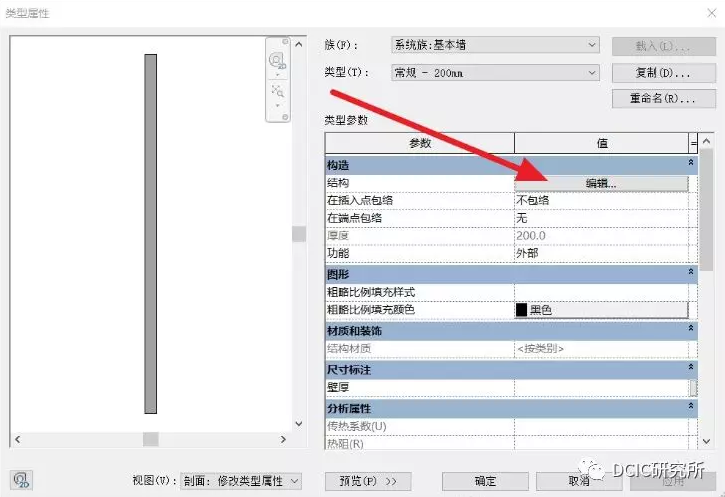Click the parameter table vertical scrollbar thumb

(707, 210)
